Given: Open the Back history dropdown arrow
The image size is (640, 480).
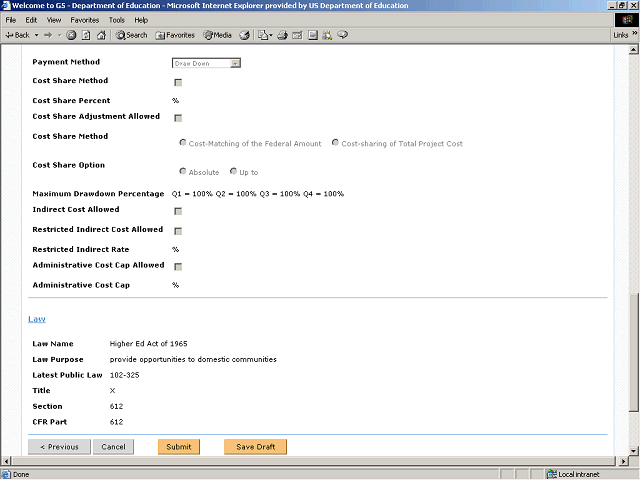Looking at the screenshot, I should pos(36,35).
